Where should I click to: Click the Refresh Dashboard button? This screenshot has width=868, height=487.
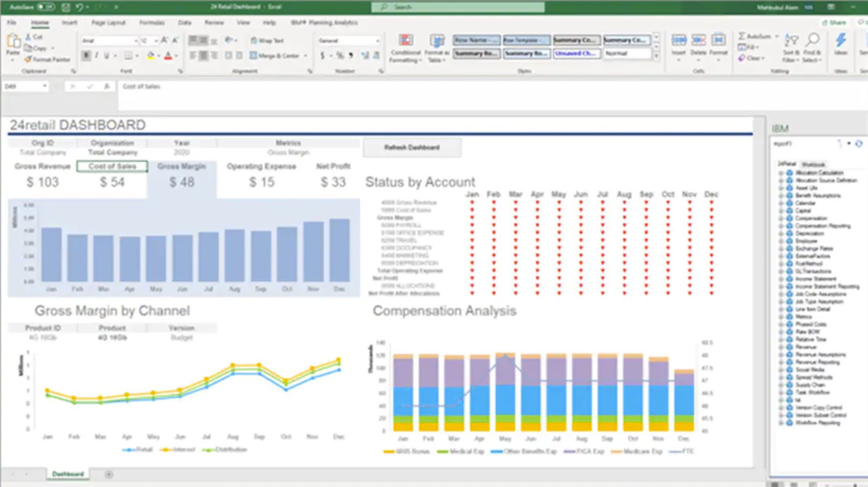[412, 148]
